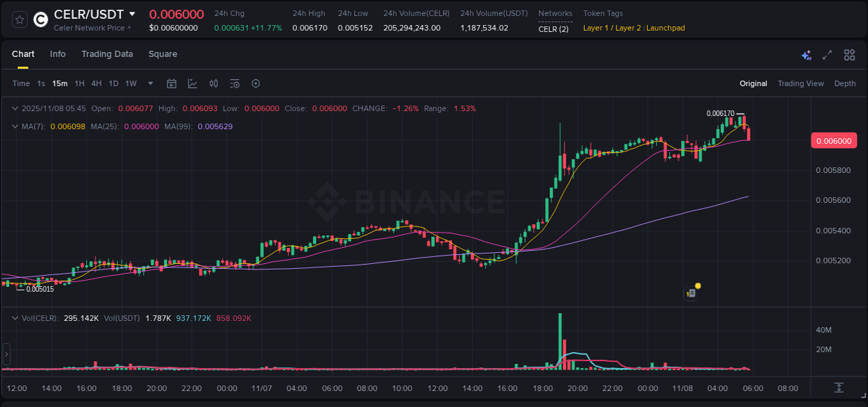
Task: Expand chart to fullscreen with diagonal arrows
Action: [826, 55]
